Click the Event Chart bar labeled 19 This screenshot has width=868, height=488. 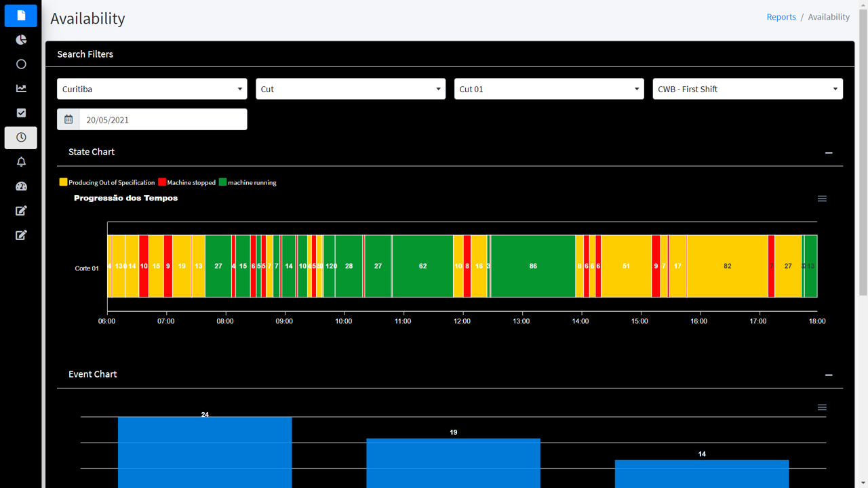tap(454, 463)
